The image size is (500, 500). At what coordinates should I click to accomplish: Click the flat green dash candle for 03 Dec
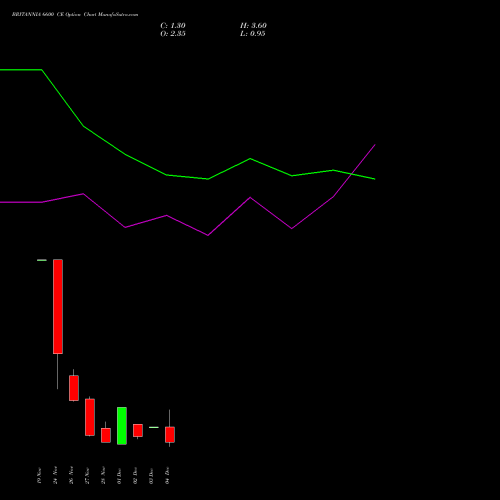[154, 427]
